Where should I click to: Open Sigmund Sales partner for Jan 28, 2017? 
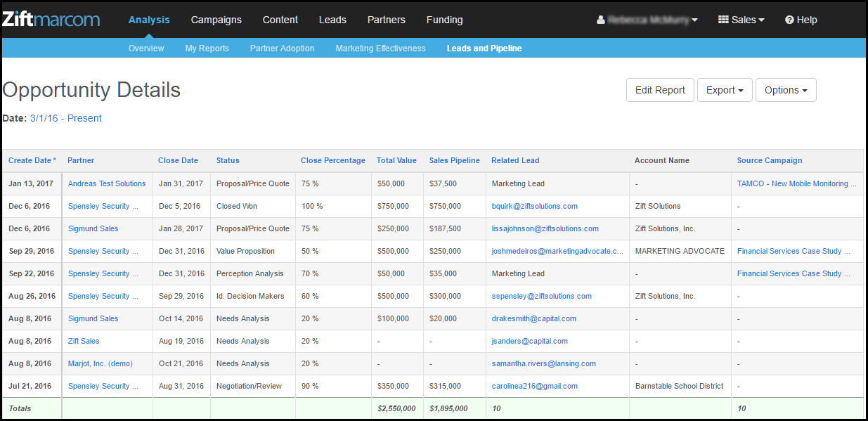[93, 228]
